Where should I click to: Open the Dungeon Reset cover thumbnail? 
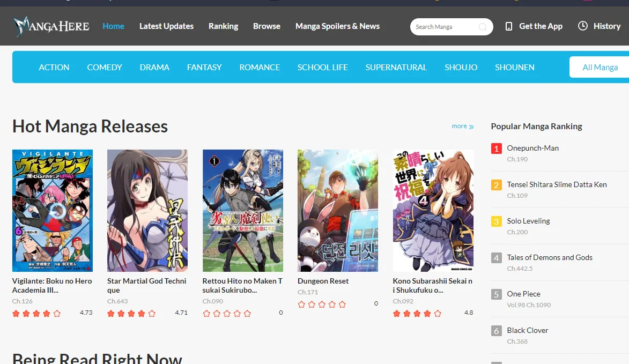(x=337, y=210)
